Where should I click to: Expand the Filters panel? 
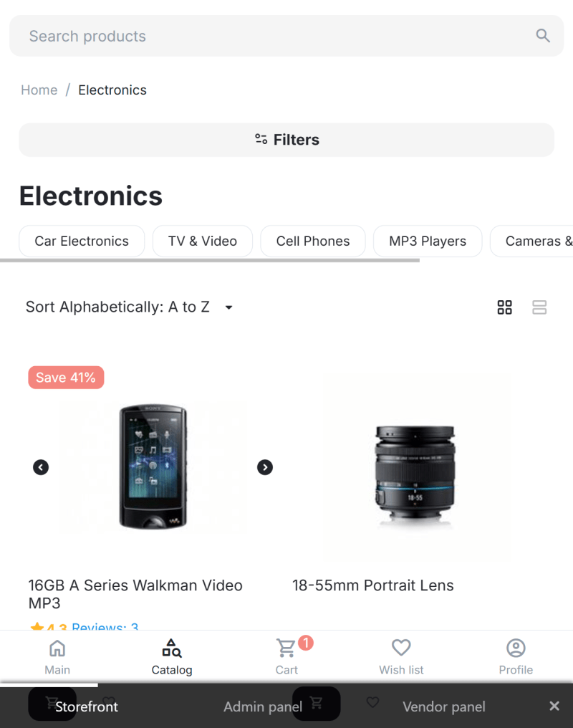tap(286, 140)
